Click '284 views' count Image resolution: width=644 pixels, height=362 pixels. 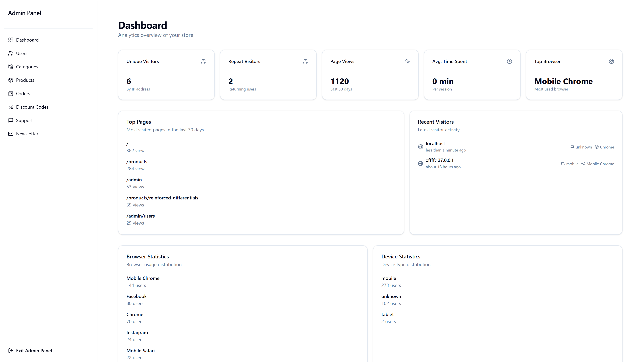coord(137,169)
